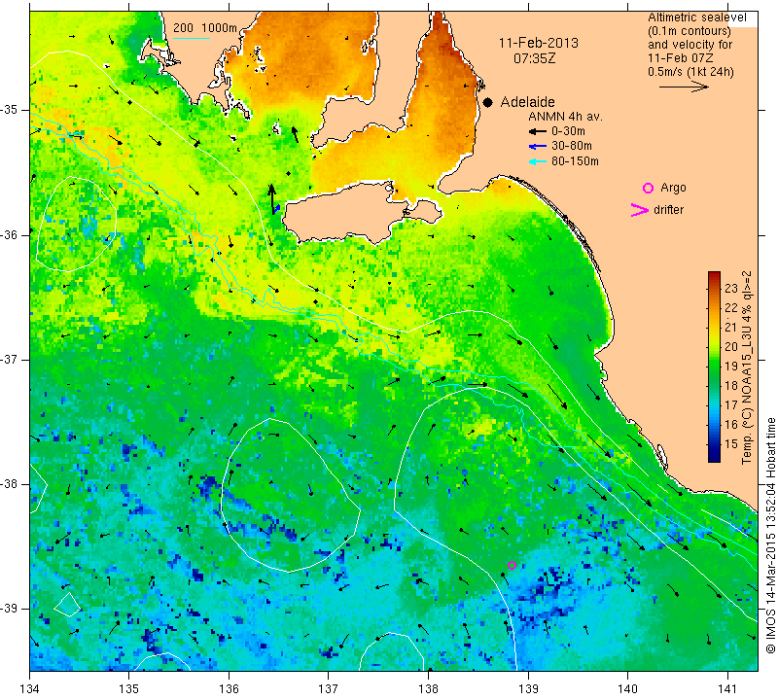Click the 140 longitude axis label
Screen dimensions: 778x700
pos(627,689)
